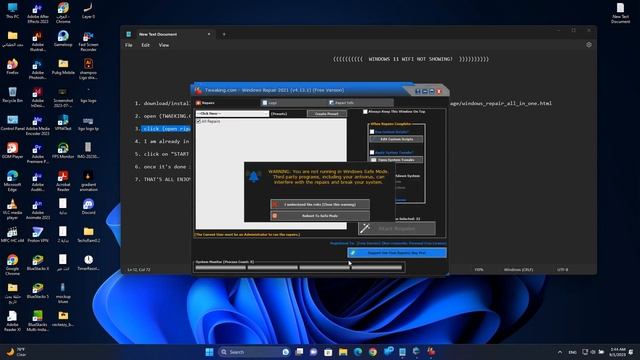This screenshot has width=640, height=360.
Task: Close the Safe Mode warning via 'I understand the risks'
Action: (x=320, y=204)
